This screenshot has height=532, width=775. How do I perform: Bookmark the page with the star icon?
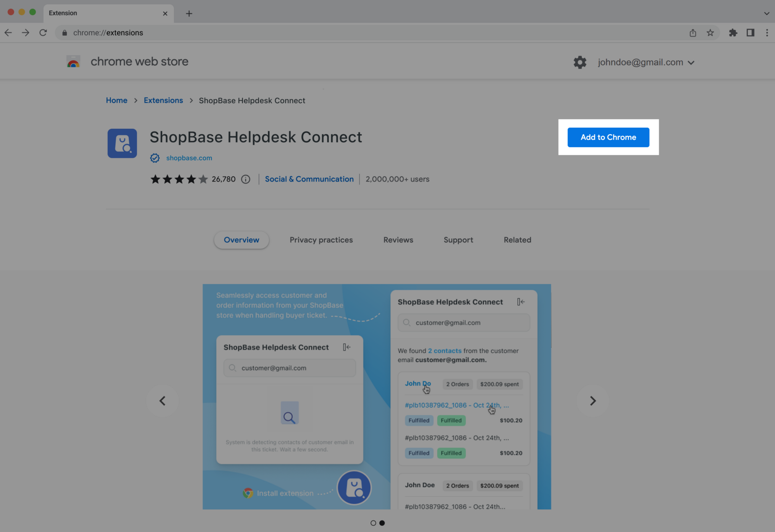click(710, 32)
